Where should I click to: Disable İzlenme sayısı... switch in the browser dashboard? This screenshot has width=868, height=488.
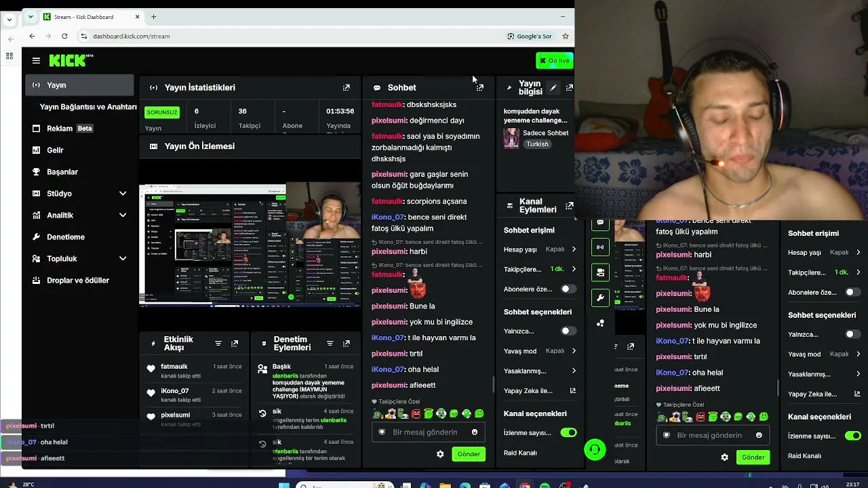tap(568, 432)
